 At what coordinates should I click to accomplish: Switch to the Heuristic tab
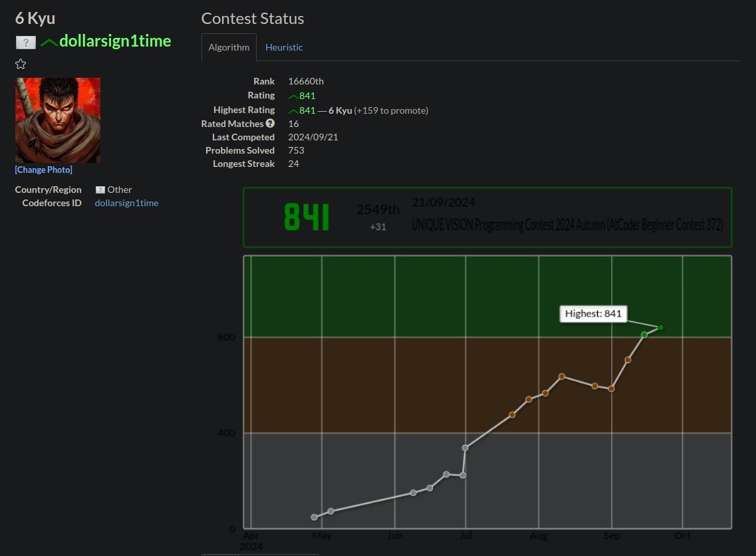[x=283, y=47]
